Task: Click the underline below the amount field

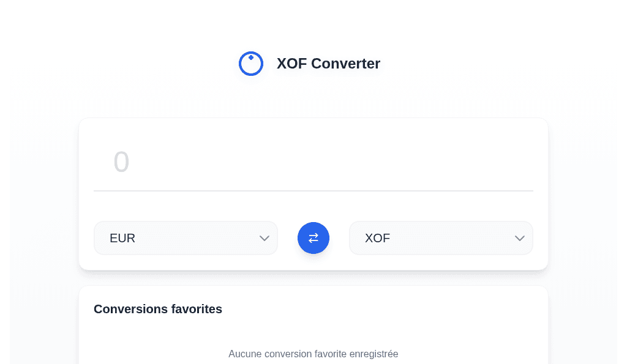Action: tap(313, 191)
